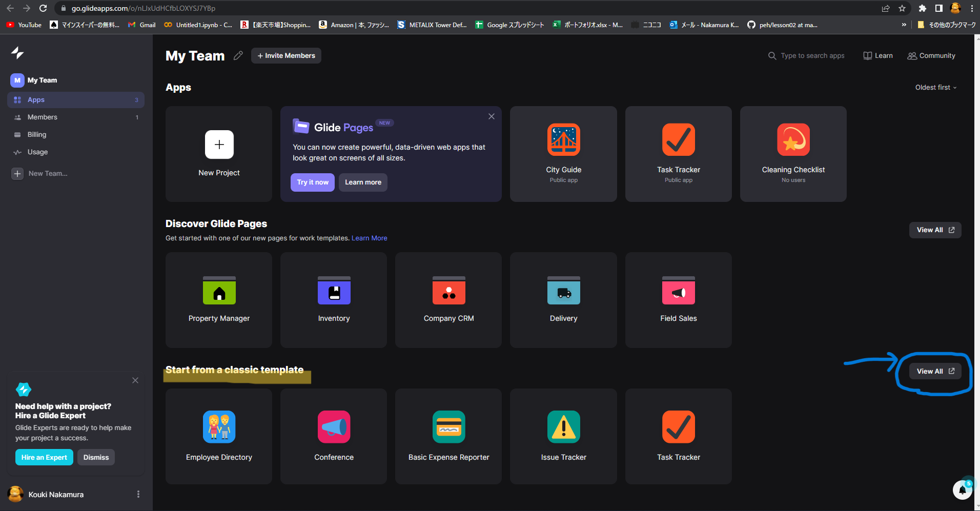Select the Delivery template icon

pyautogui.click(x=563, y=291)
